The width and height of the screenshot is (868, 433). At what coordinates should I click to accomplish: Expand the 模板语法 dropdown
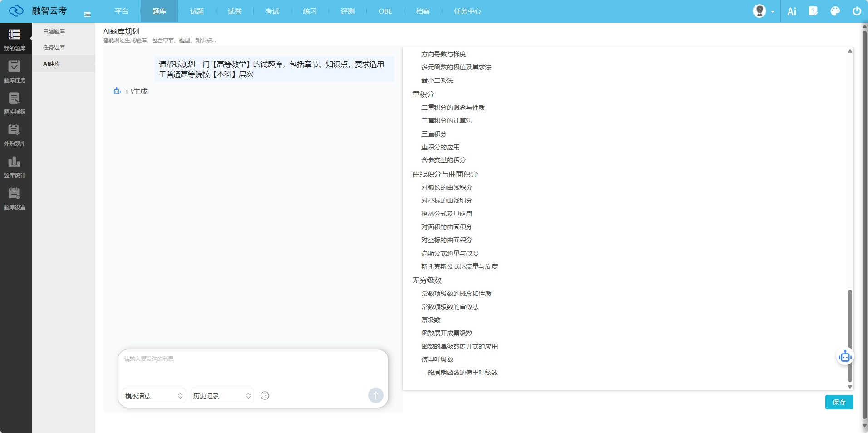[153, 395]
